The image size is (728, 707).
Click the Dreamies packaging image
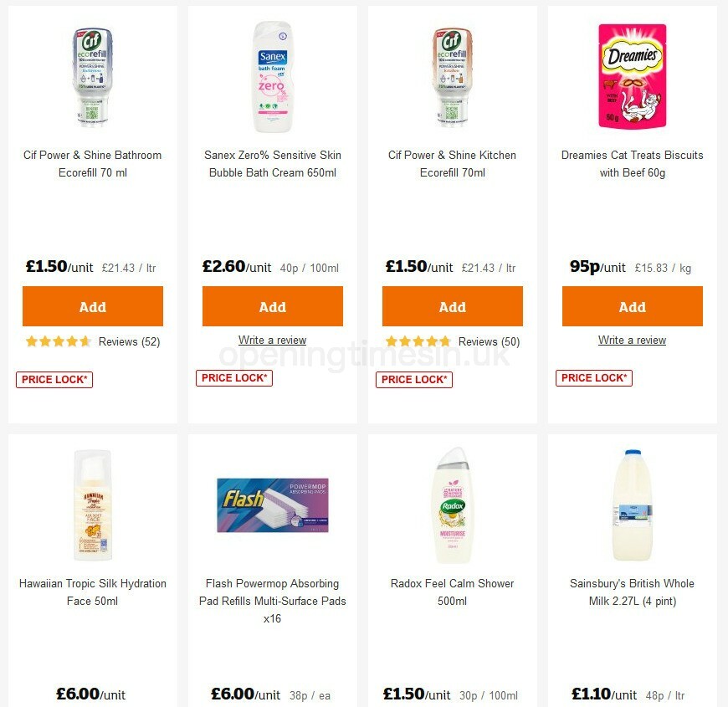[632, 75]
